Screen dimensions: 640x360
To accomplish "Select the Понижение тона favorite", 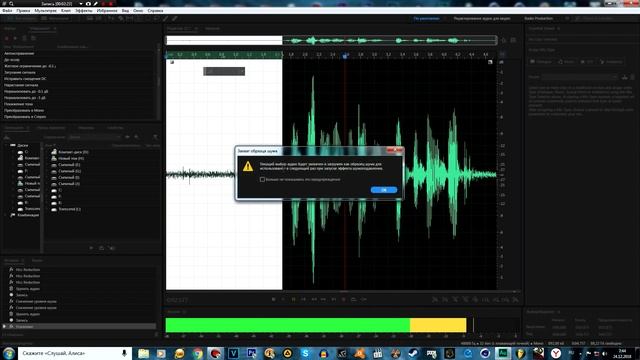I will pyautogui.click(x=18, y=104).
